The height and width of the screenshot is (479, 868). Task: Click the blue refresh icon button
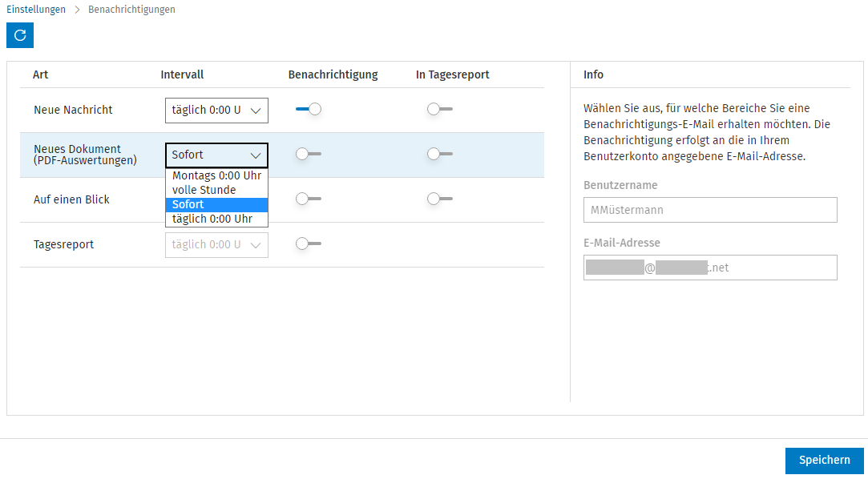point(20,35)
